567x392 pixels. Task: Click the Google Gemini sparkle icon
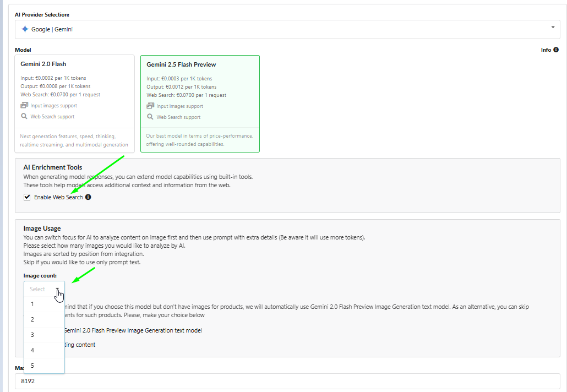[x=25, y=29]
